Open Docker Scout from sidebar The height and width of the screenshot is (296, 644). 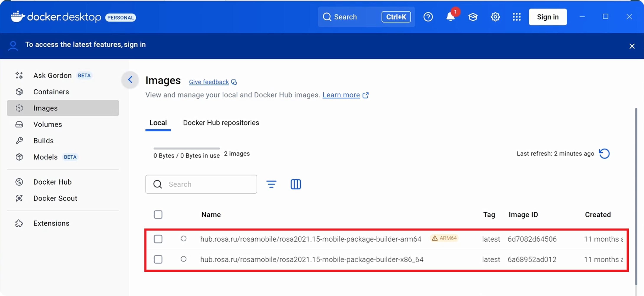pos(63,198)
